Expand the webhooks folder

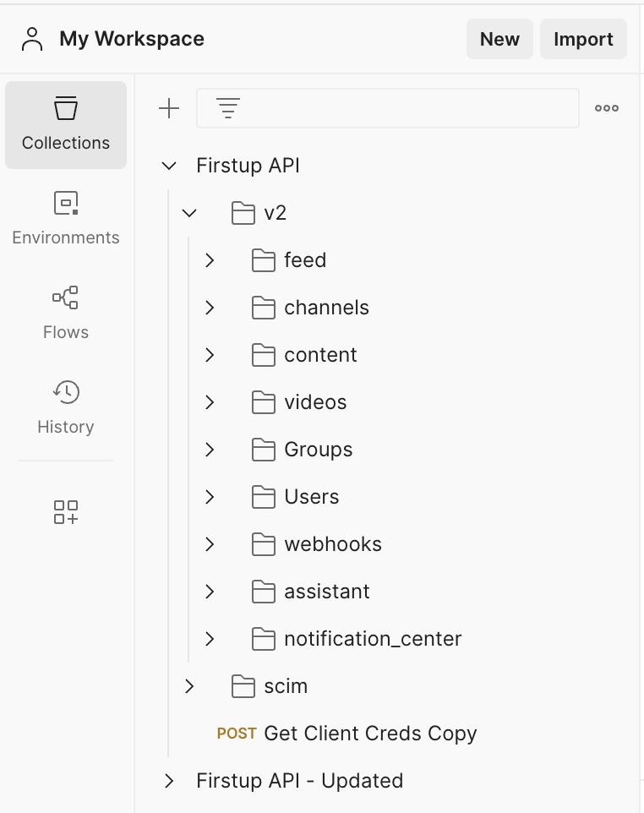tap(210, 544)
